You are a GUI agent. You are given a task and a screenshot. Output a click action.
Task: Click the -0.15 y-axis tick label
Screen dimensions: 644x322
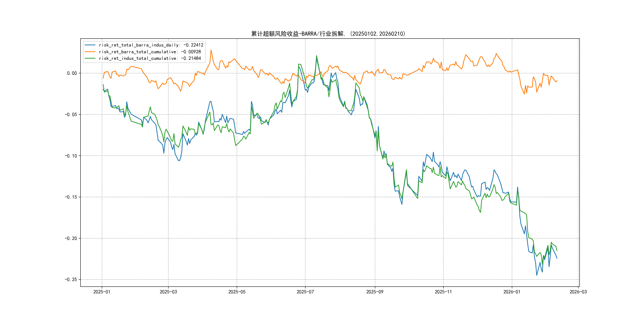click(x=71, y=197)
